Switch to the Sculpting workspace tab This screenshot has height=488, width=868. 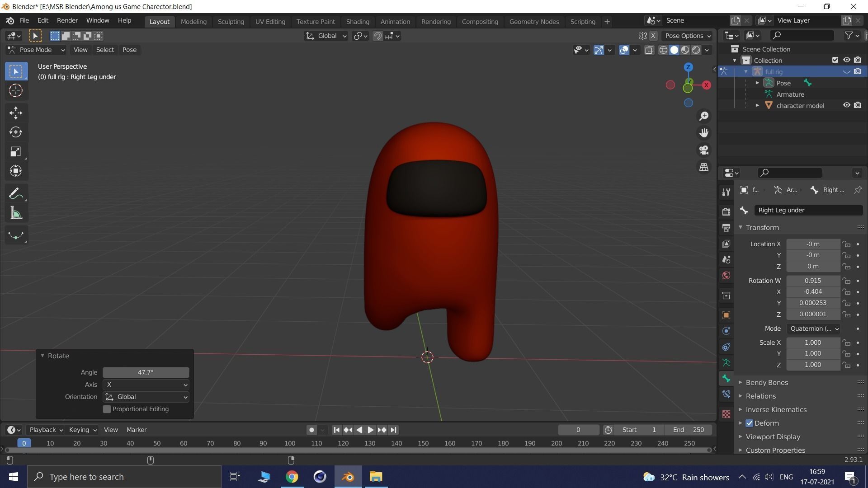(231, 22)
